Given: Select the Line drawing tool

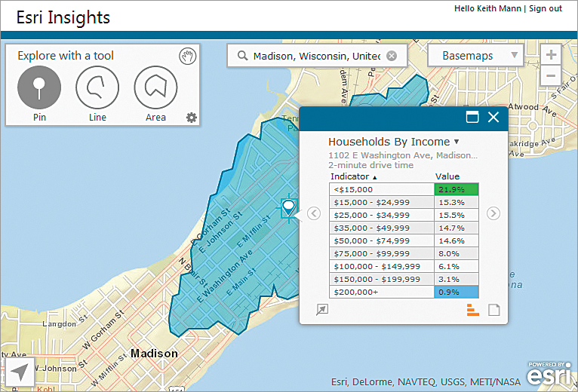Looking at the screenshot, I should [97, 87].
